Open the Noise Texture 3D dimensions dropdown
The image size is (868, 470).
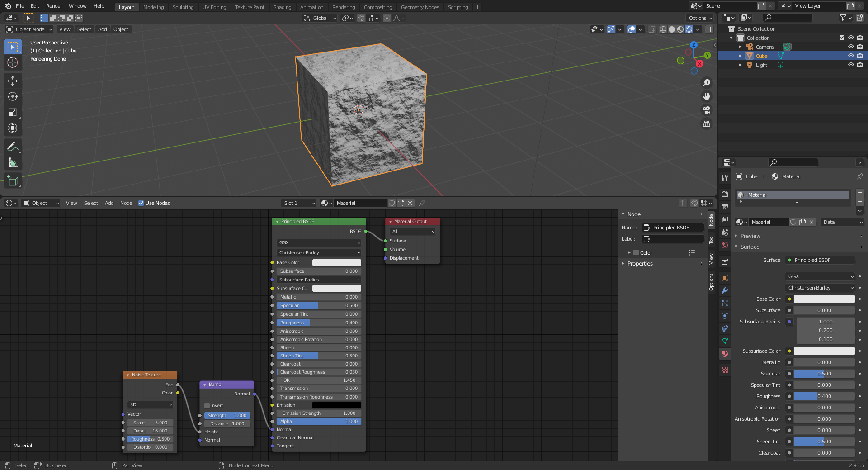coord(150,405)
